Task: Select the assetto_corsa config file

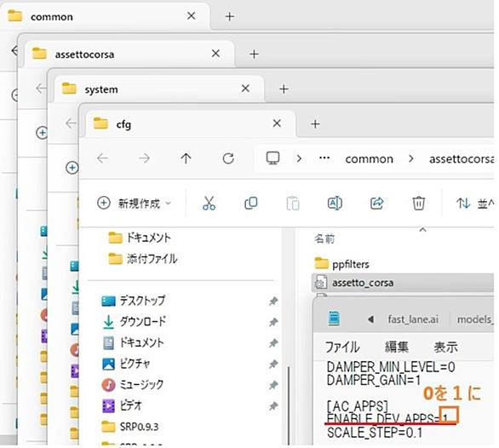Action: point(403,283)
